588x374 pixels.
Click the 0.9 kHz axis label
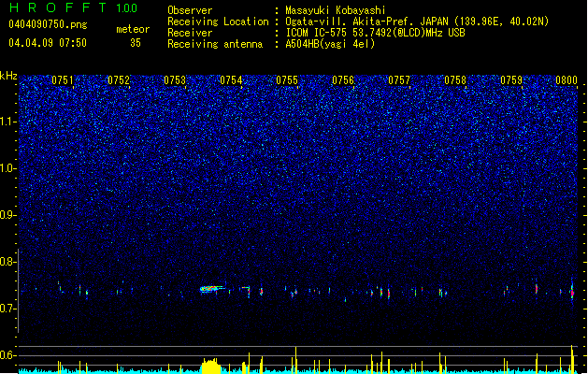pyautogui.click(x=8, y=215)
